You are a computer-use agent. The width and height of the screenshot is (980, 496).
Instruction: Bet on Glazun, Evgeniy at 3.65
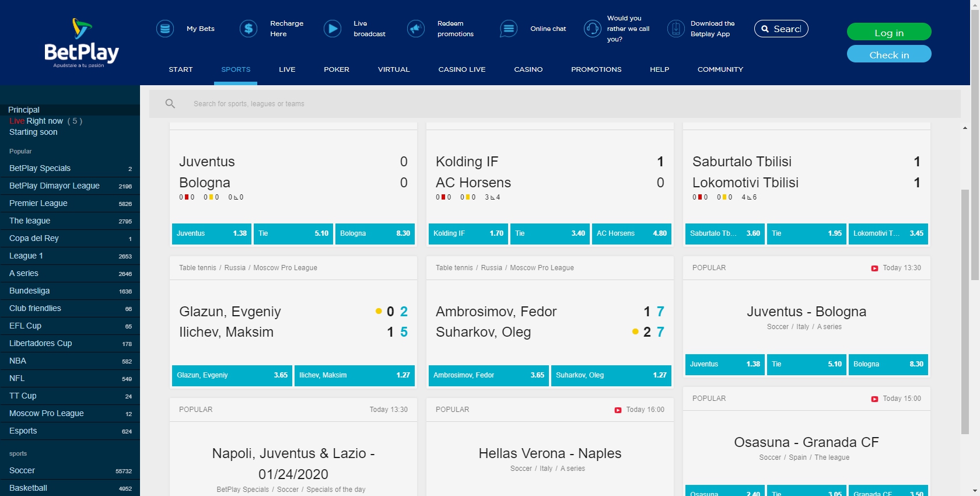pos(232,375)
